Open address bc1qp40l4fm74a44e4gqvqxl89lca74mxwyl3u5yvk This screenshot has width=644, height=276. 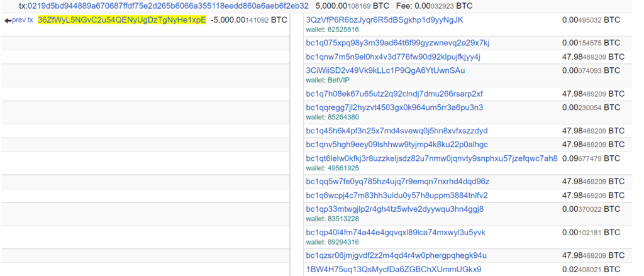coord(396,233)
